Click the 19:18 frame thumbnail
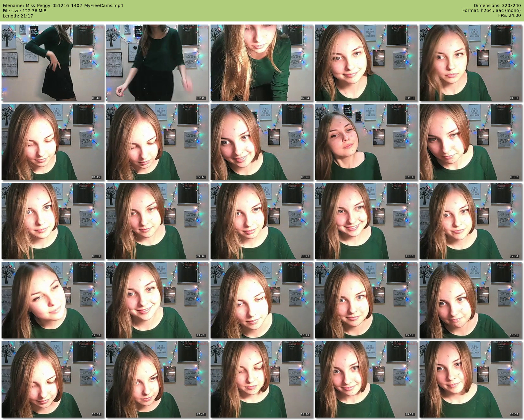Viewport: 524px width, 420px height. (x=366, y=379)
